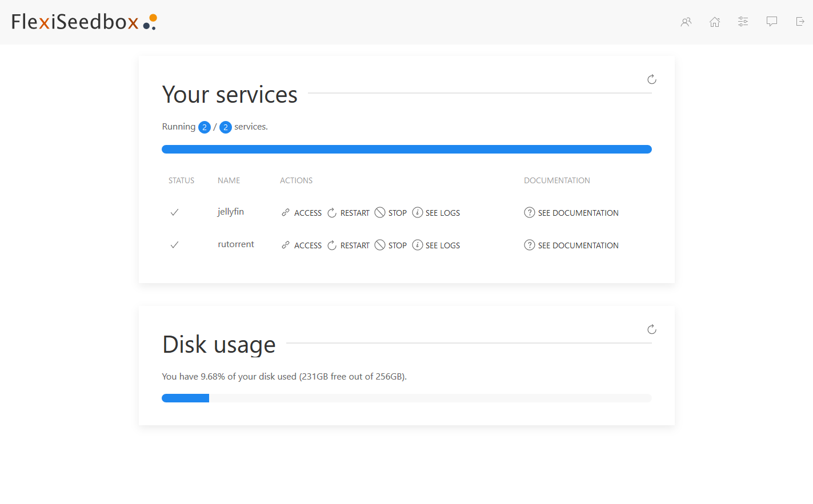Restart the jellyfin service

(349, 213)
